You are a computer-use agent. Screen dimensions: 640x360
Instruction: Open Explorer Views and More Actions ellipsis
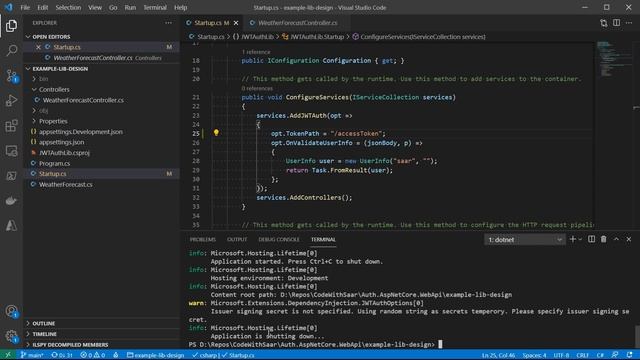click(x=169, y=23)
